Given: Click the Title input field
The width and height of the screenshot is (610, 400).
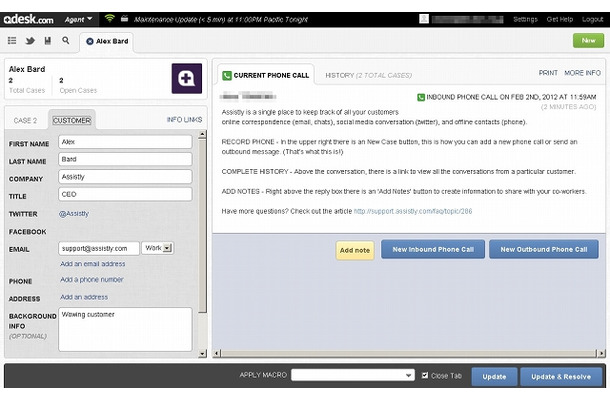Looking at the screenshot, I should pos(125,194).
